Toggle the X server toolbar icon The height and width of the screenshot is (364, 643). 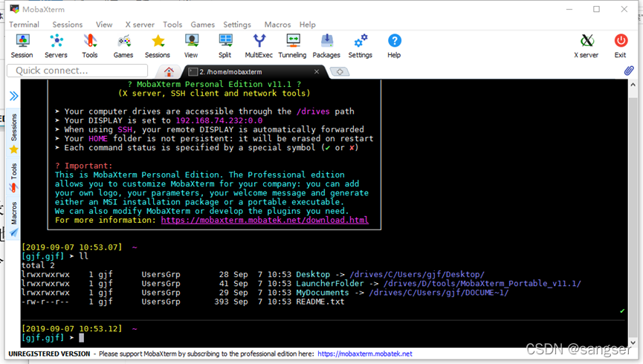click(x=587, y=46)
